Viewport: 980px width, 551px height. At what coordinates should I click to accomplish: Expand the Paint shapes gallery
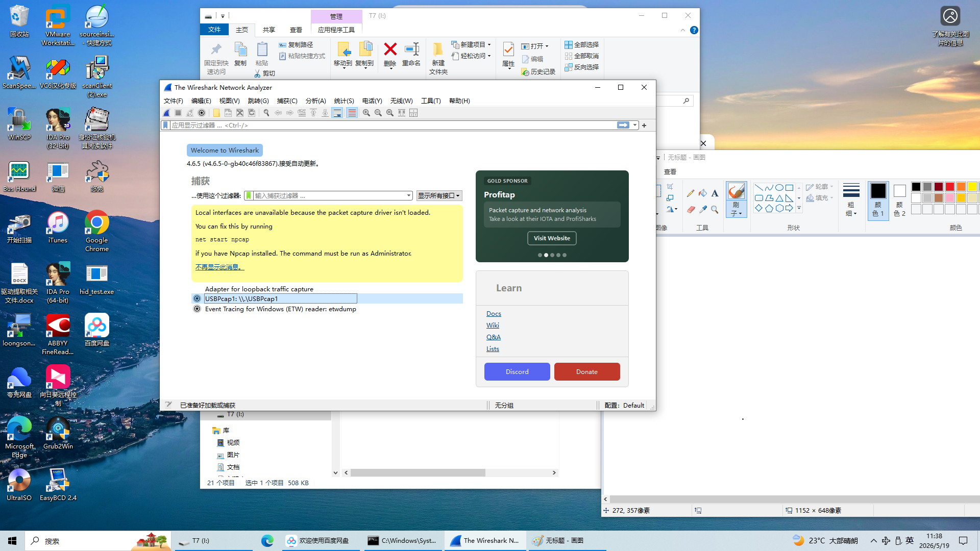(799, 209)
